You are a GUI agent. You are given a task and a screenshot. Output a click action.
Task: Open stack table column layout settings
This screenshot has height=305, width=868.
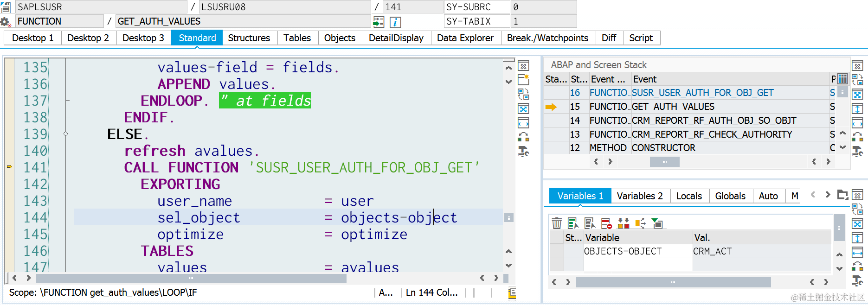[842, 79]
